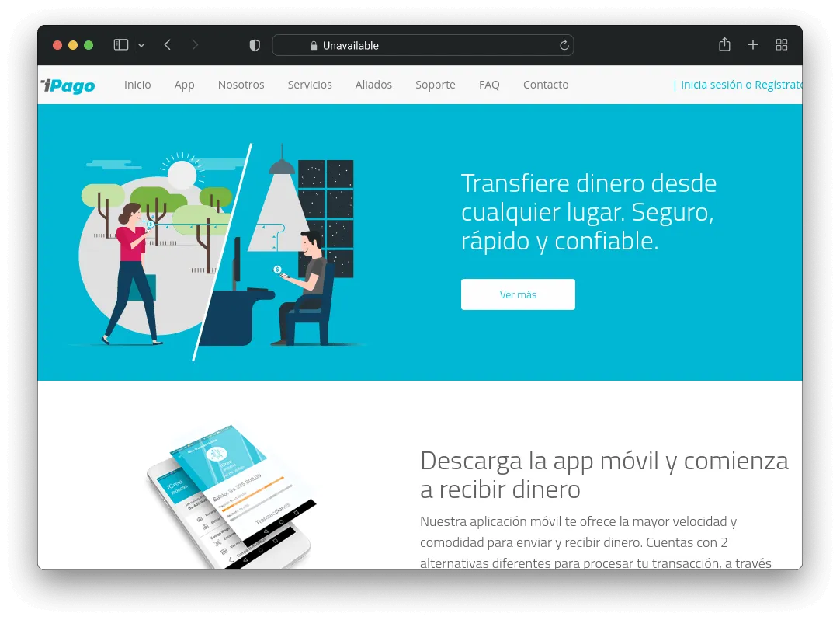Open the privacy shield icon near the address bar
Image resolution: width=840 pixels, height=620 pixels.
254,45
